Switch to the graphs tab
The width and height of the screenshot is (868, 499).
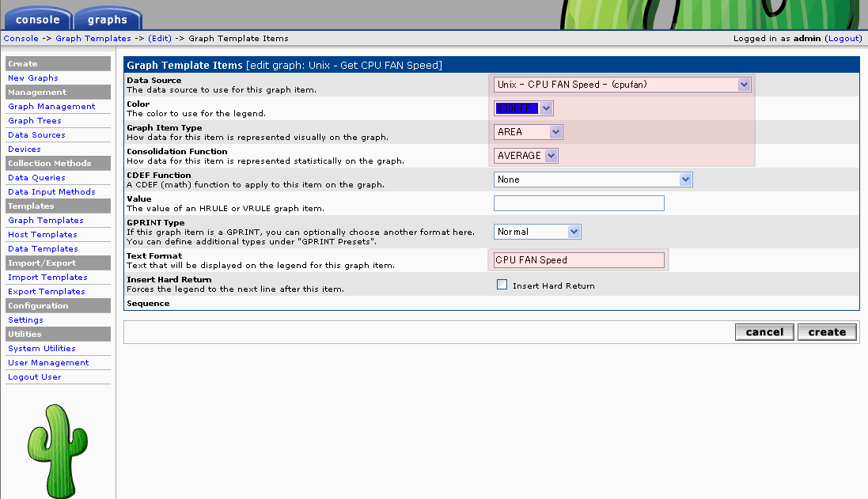[x=108, y=19]
